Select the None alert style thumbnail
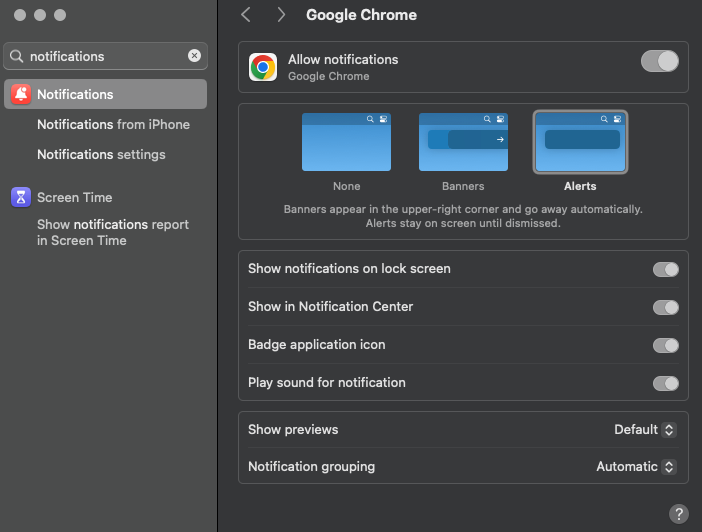This screenshot has height=532, width=702. pos(347,142)
